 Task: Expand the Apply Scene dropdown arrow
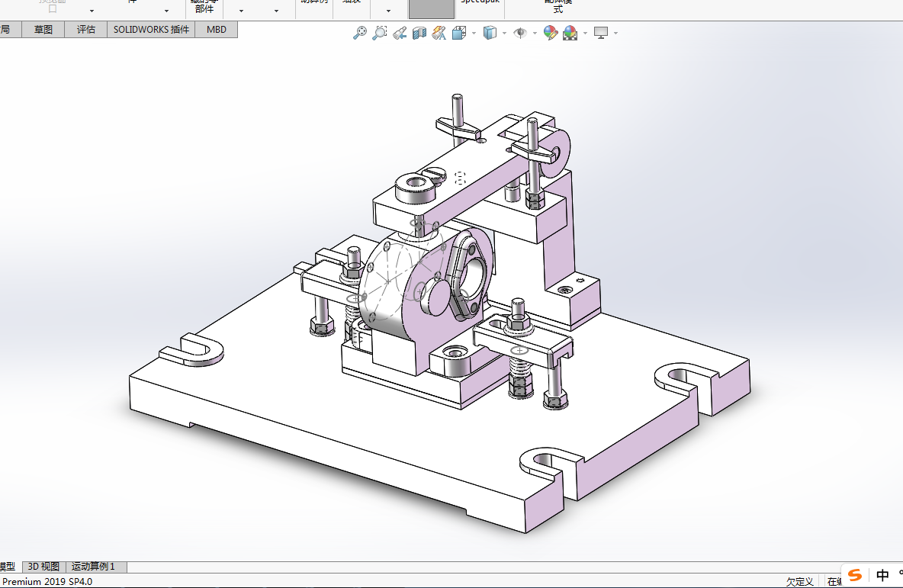point(585,34)
